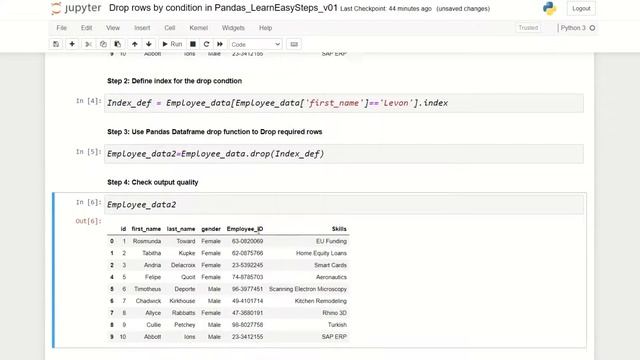Click the Rhino 3D skill cell
The width and height of the screenshot is (640, 360).
(x=335, y=313)
